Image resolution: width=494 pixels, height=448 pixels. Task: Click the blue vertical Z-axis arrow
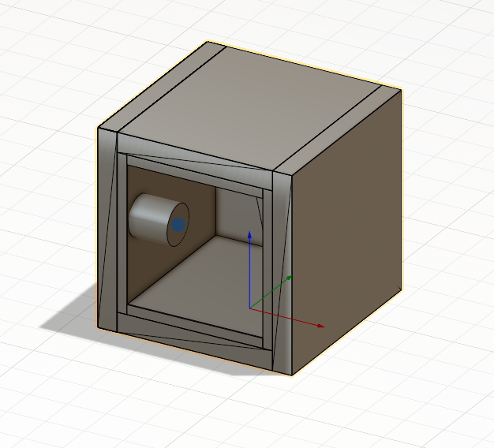click(x=249, y=269)
